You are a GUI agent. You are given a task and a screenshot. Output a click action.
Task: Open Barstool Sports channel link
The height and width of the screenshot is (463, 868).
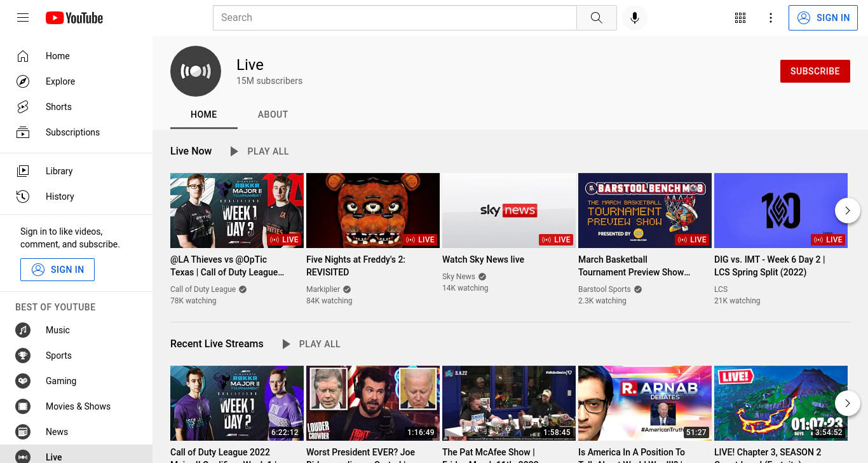point(604,289)
